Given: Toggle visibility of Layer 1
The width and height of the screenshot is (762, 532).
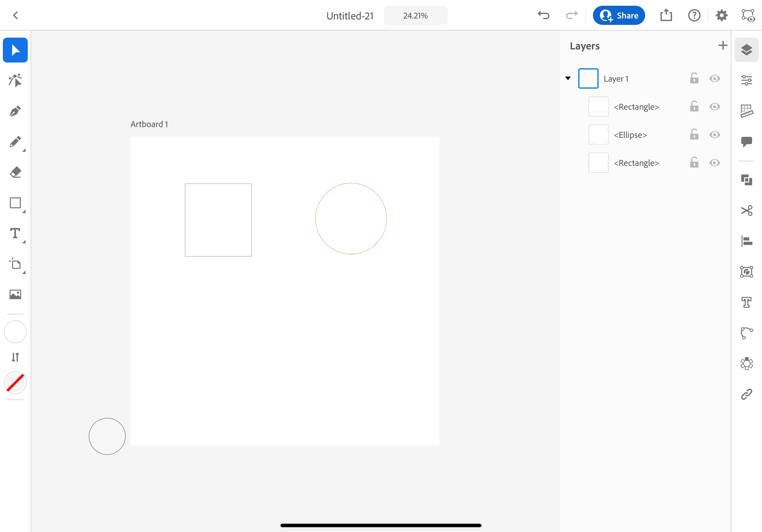Looking at the screenshot, I should 714,78.
